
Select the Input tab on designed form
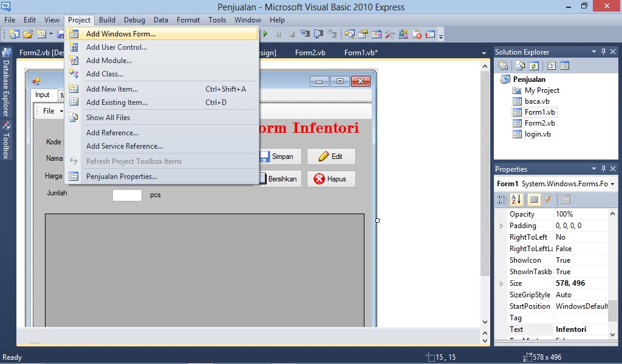coord(43,95)
